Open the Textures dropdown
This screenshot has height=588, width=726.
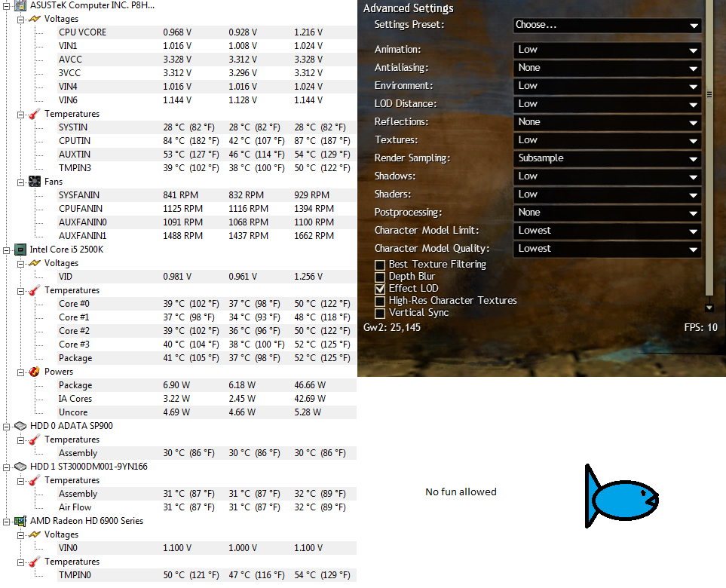(607, 139)
